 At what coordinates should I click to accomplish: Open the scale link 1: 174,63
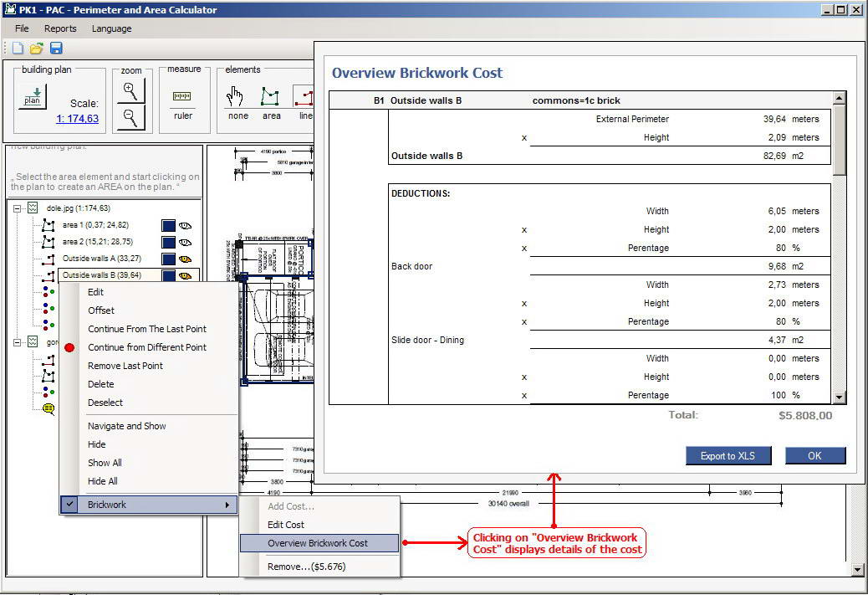78,119
